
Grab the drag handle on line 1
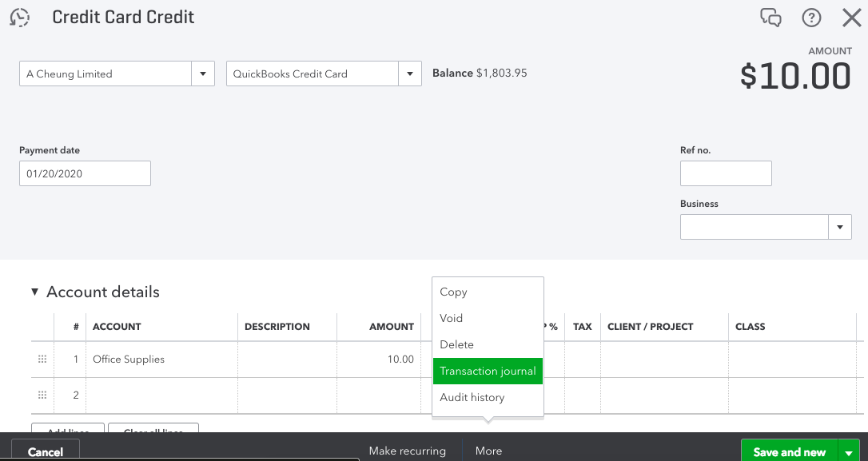pos(42,360)
